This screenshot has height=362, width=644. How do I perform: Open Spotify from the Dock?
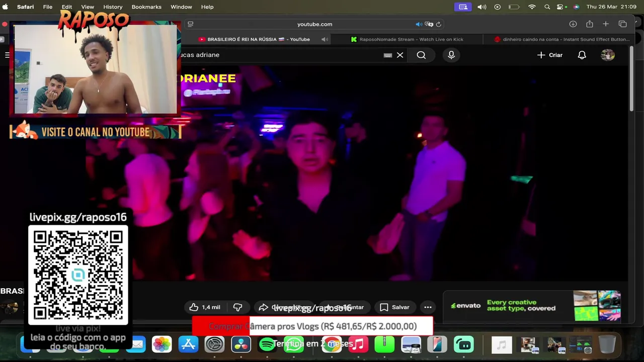point(267,344)
